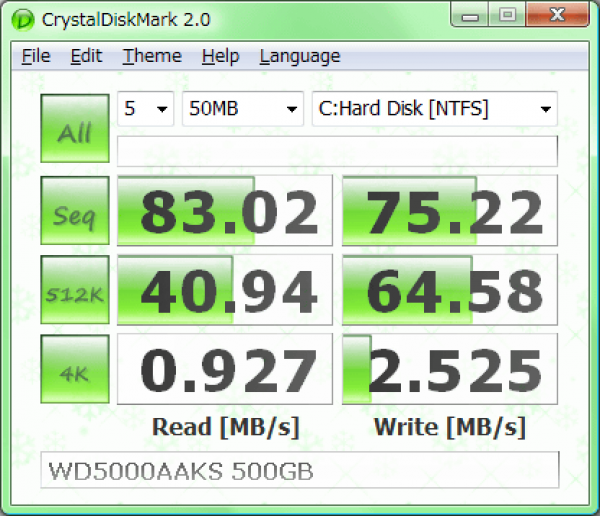
Task: Open the File menu
Action: [x=36, y=56]
